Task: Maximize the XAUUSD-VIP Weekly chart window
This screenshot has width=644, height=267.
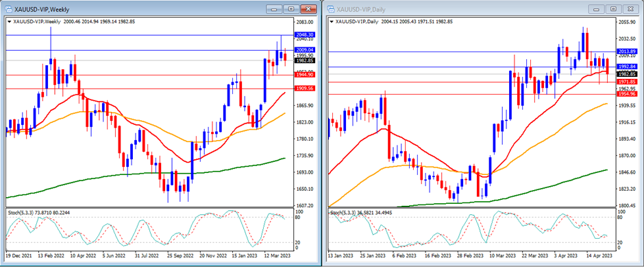Action: click(x=291, y=9)
